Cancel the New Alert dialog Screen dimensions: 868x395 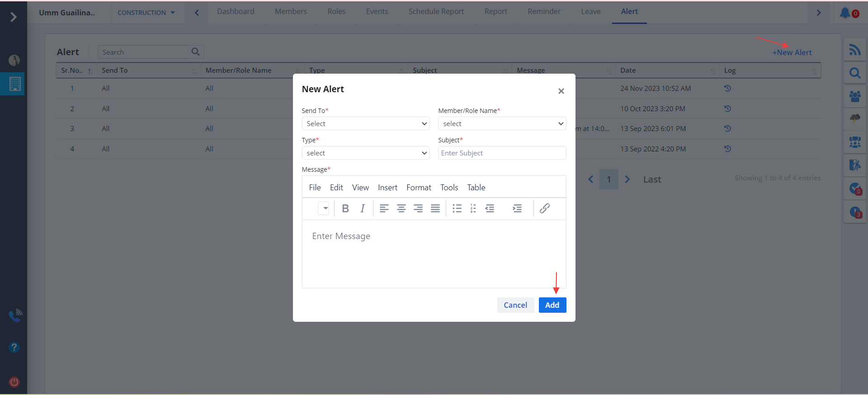(x=515, y=305)
